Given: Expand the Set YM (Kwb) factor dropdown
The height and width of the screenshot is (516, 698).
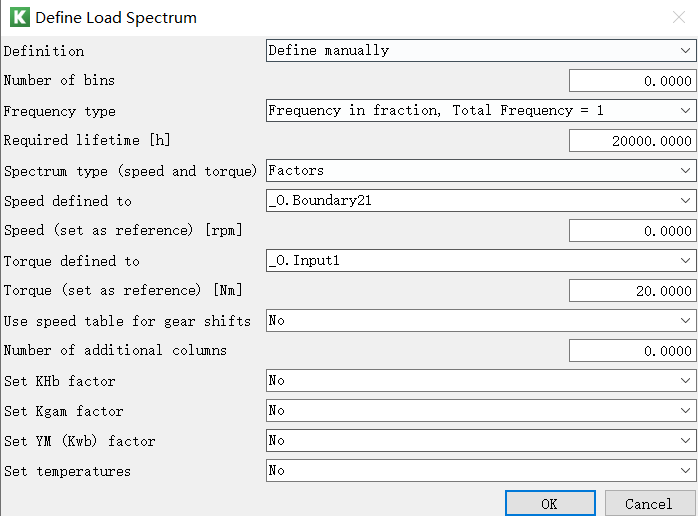Looking at the screenshot, I should tap(481, 441).
